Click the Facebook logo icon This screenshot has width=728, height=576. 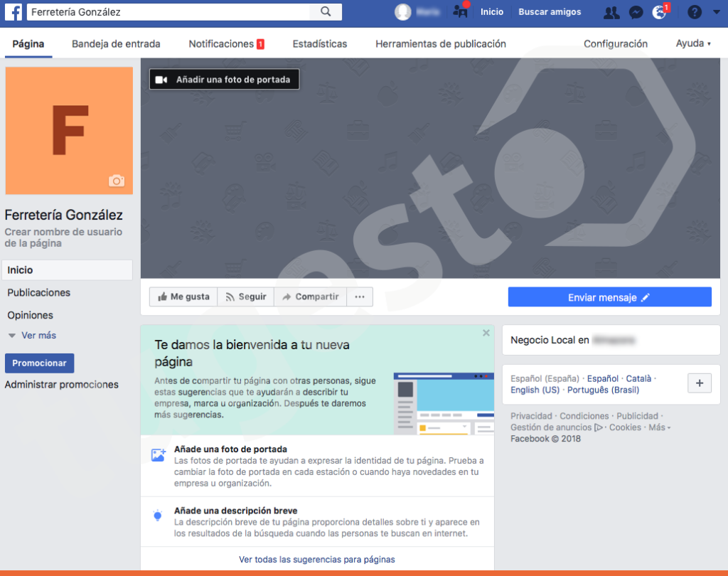14,12
